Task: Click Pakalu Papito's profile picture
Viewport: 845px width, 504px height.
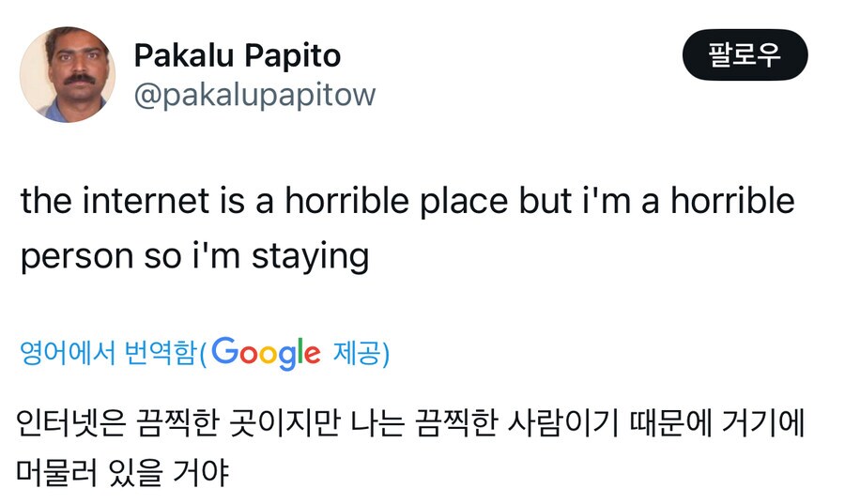Action: (68, 75)
